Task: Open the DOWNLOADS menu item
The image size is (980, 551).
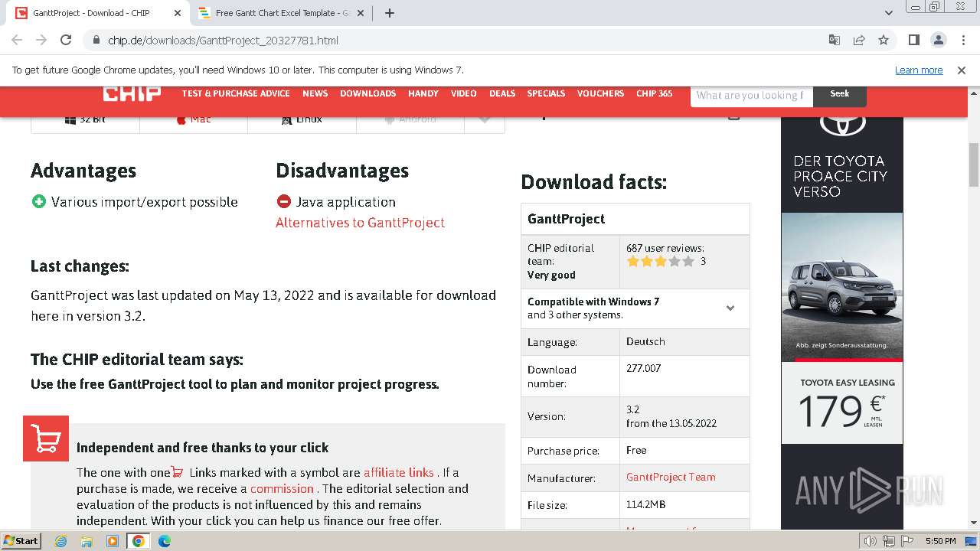Action: coord(367,93)
